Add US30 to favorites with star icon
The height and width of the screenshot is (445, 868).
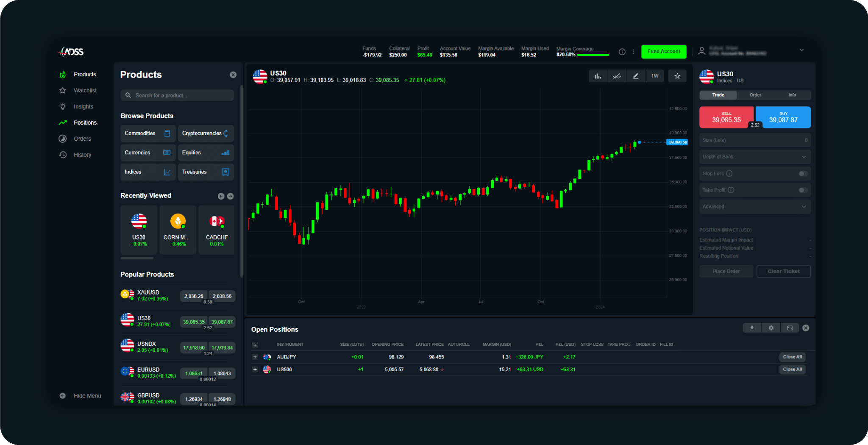coord(677,76)
